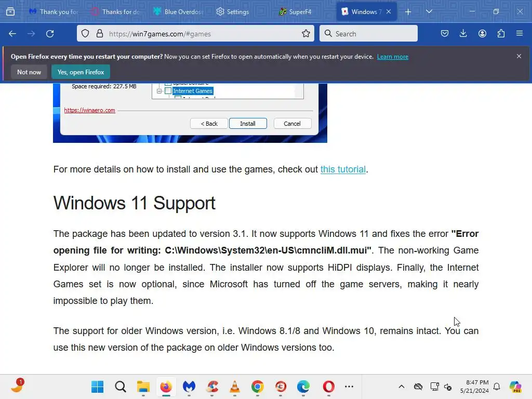
Task: Show taskbar overflow apps (three dots)
Action: [349, 387]
